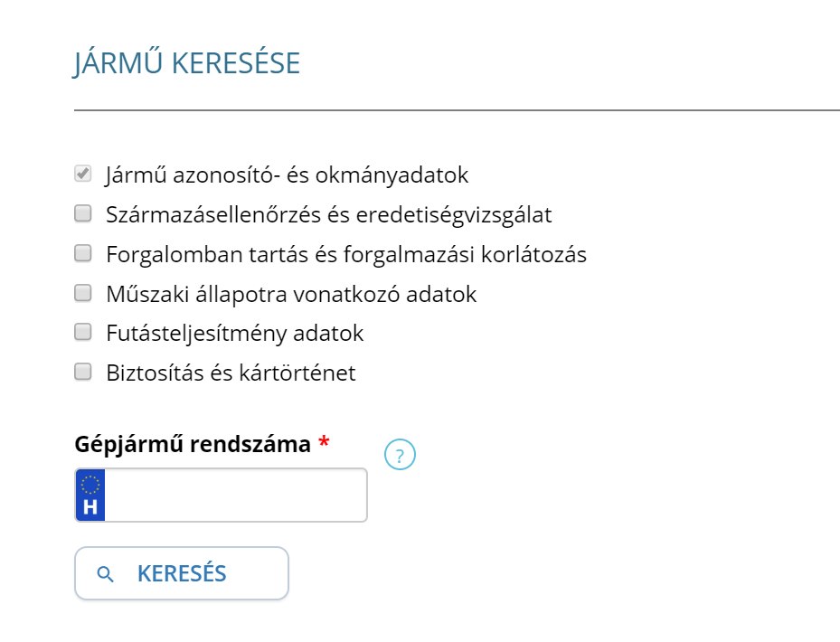Click the magnifying glass icon inside the search button

tap(107, 573)
